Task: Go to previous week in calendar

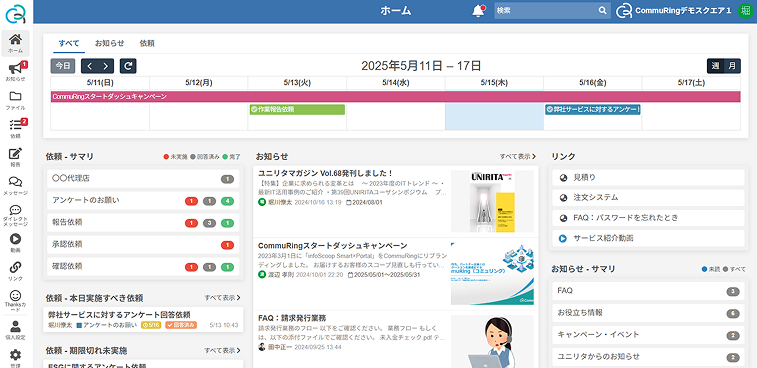Action: 89,66
